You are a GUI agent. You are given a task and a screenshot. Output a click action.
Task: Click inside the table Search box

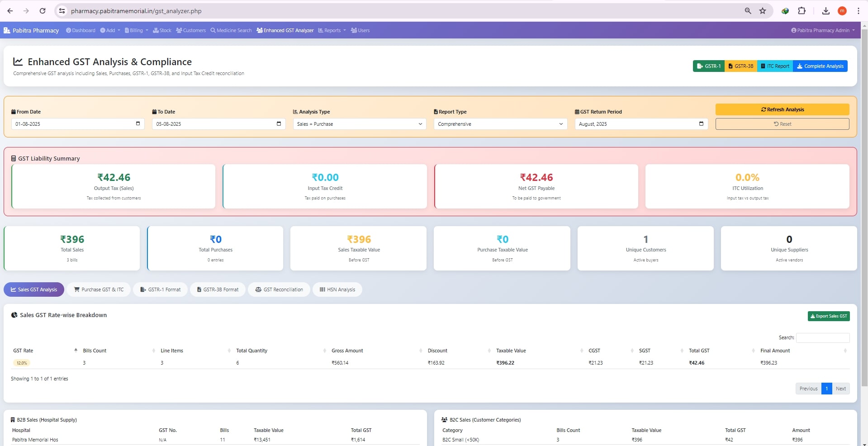tap(822, 338)
